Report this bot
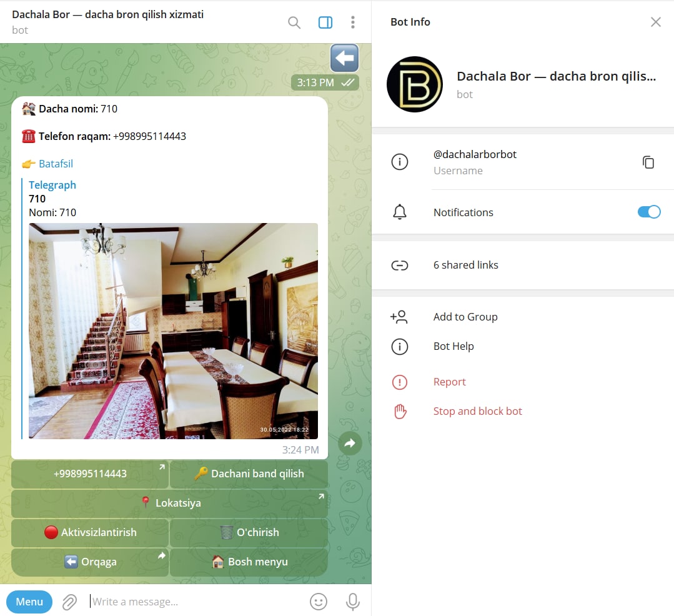This screenshot has height=616, width=674. (450, 382)
